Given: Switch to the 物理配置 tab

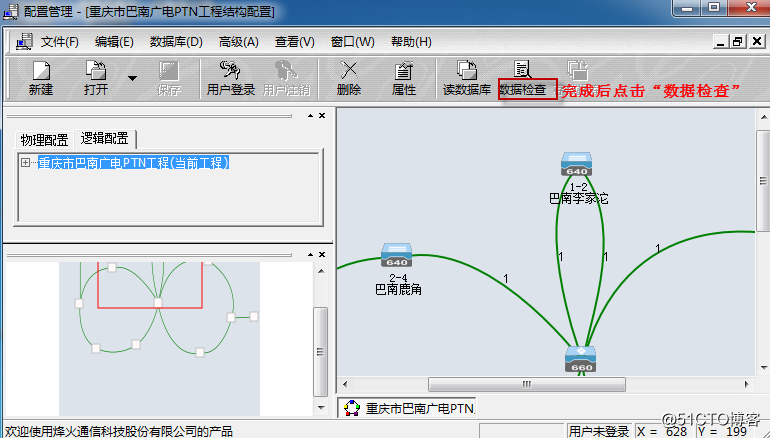Looking at the screenshot, I should click(44, 140).
